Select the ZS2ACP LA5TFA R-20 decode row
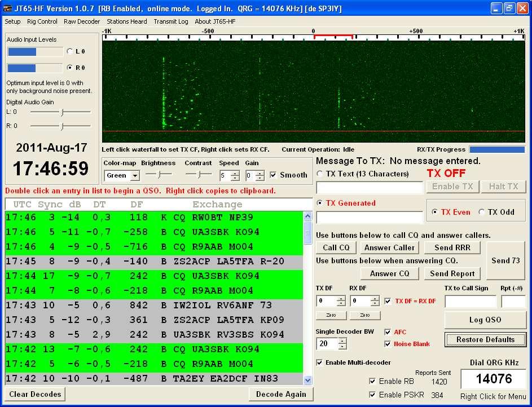Screen dimensions: 532x407 154,261
